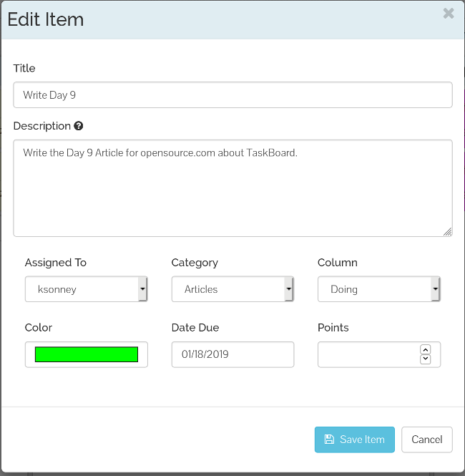This screenshot has width=465, height=476.
Task: Click the floppy disk icon in Save Item
Action: point(329,439)
